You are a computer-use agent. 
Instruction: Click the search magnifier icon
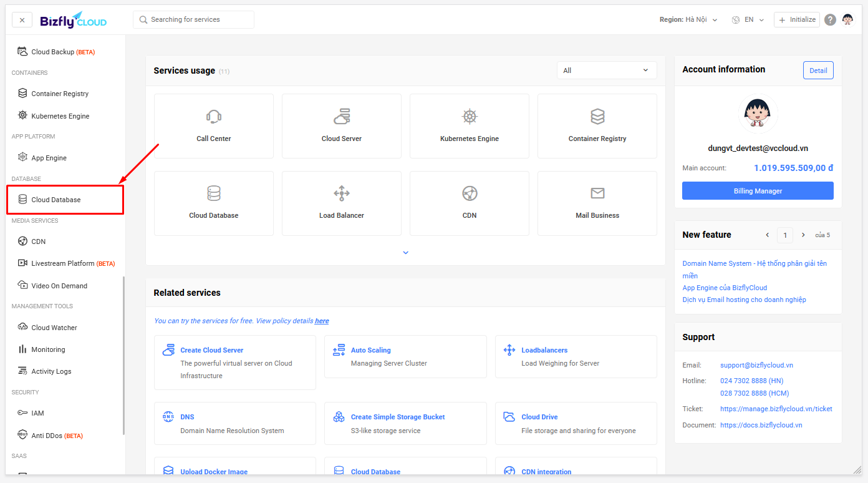click(143, 19)
